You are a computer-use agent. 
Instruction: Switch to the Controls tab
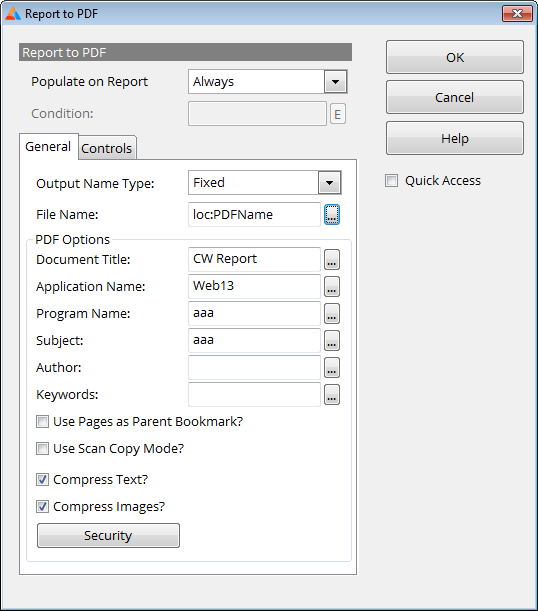pos(107,148)
